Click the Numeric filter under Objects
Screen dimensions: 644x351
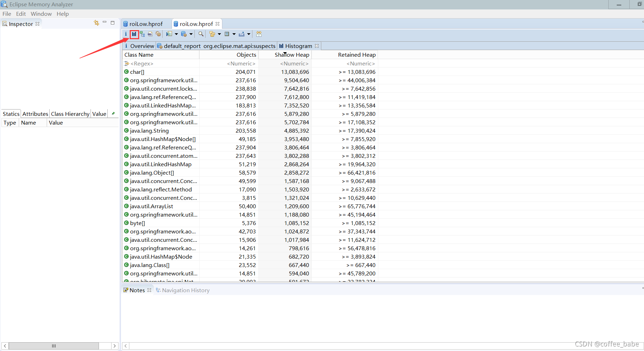tap(229, 63)
